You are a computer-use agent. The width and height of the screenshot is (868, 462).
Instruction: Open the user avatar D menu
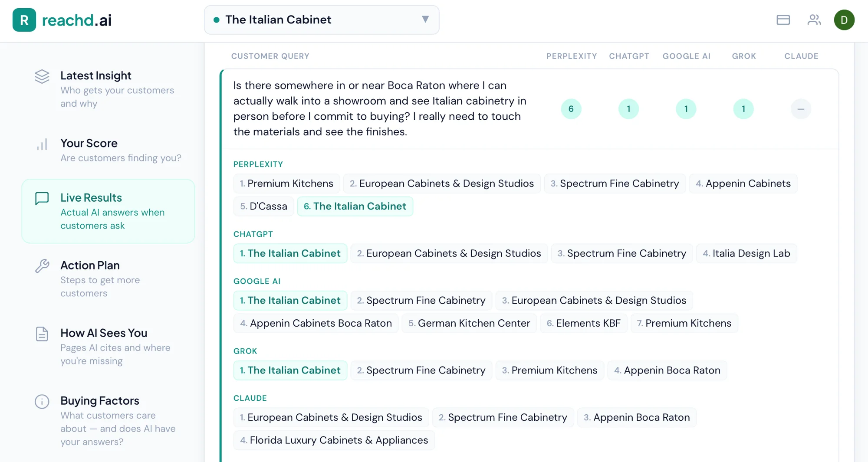click(x=844, y=20)
